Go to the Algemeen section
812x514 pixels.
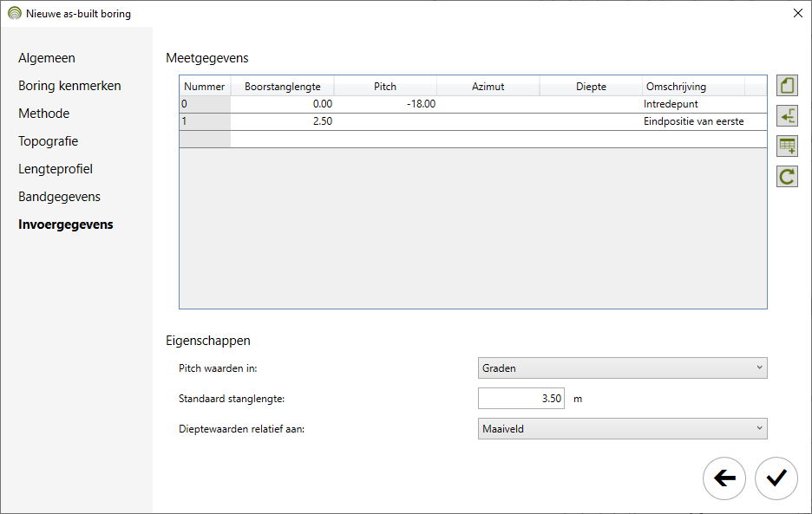[47, 58]
